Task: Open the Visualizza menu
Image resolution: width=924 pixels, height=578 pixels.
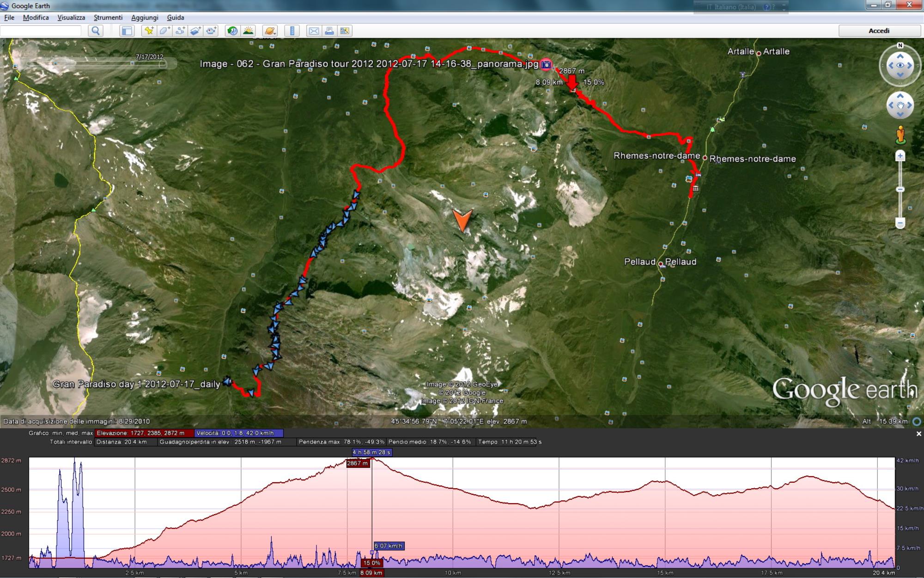Action: [x=71, y=18]
